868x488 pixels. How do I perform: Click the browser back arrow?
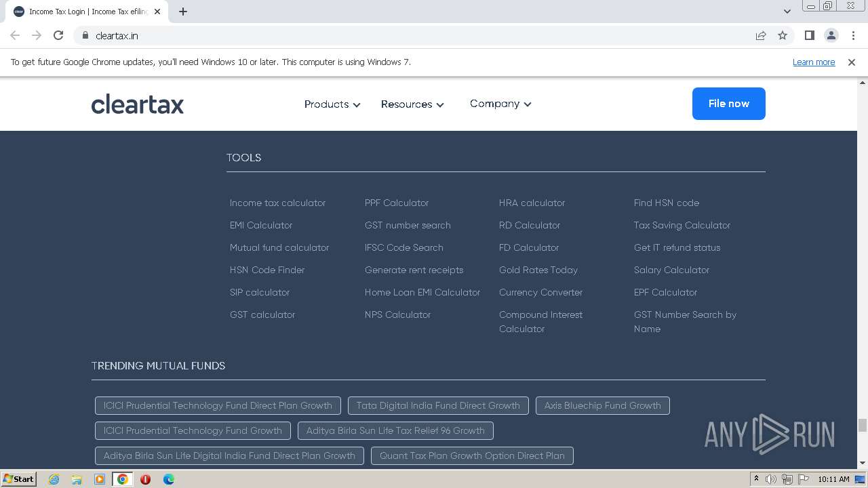tap(15, 35)
